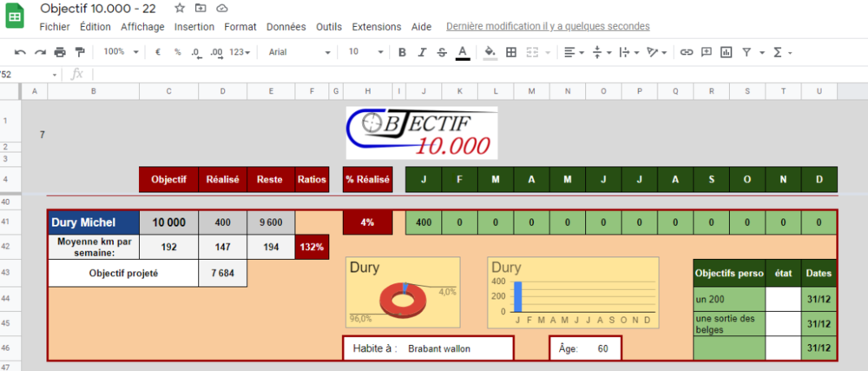The width and height of the screenshot is (868, 371).
Task: Open the Aide menu
Action: click(421, 27)
